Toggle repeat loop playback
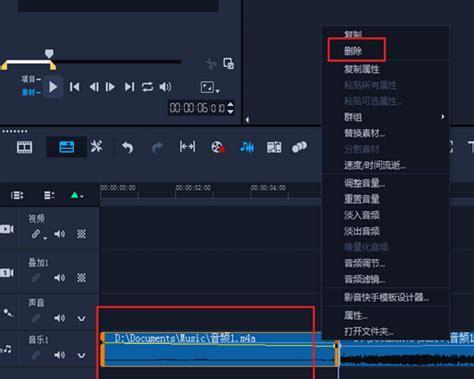The height and width of the screenshot is (379, 474). (x=147, y=87)
